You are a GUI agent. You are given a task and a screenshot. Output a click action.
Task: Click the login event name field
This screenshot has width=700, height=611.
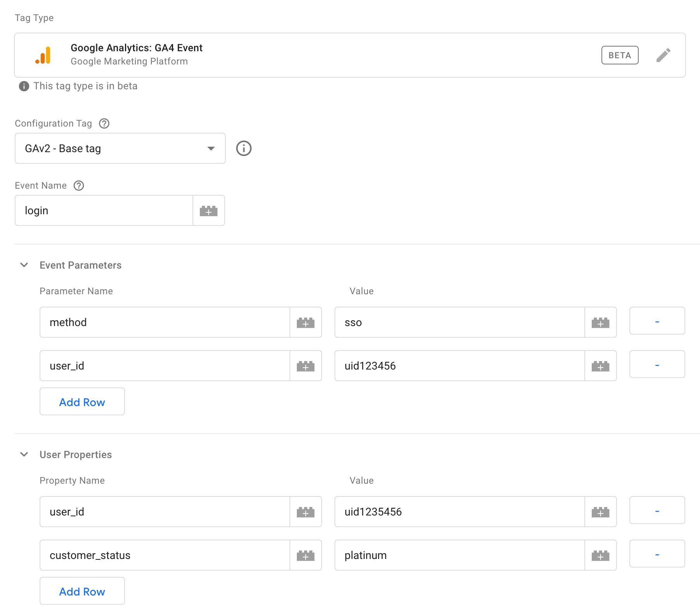[104, 210]
